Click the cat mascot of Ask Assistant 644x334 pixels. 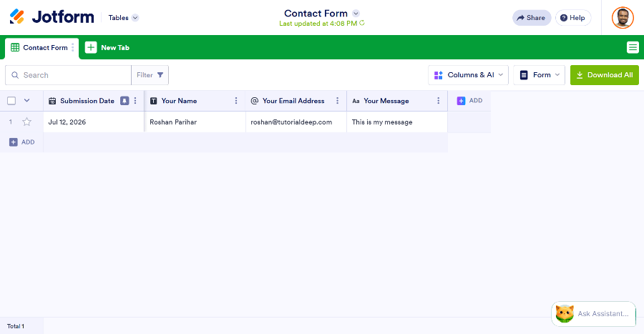click(x=565, y=314)
